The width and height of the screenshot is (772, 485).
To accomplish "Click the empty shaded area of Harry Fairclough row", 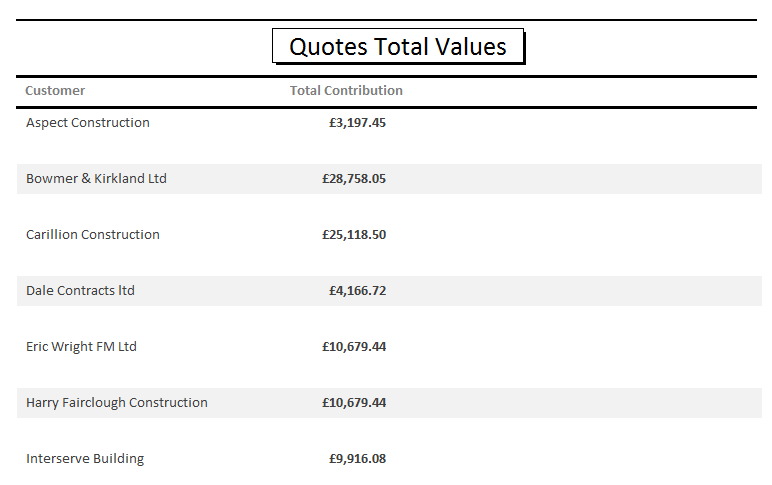I will 574,403.
